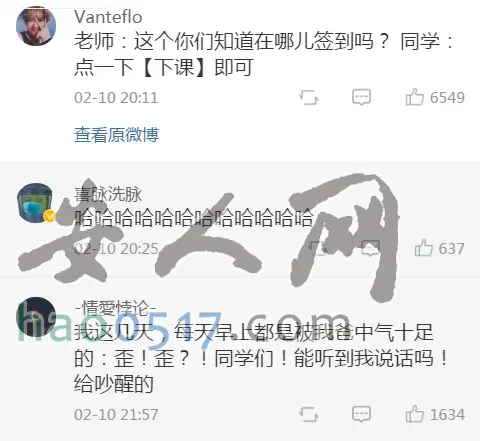This screenshot has width=480, height=441.
Task: Open the Vanteflo username
Action: [x=108, y=17]
